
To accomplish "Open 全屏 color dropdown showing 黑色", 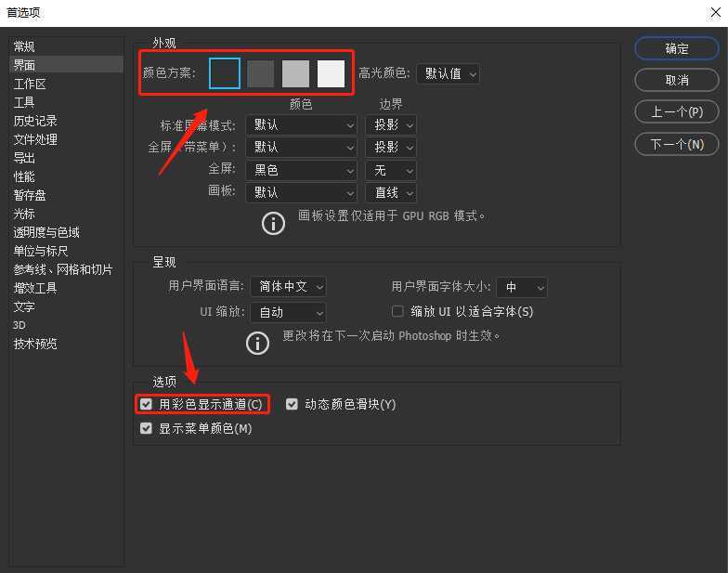I will pyautogui.click(x=301, y=171).
